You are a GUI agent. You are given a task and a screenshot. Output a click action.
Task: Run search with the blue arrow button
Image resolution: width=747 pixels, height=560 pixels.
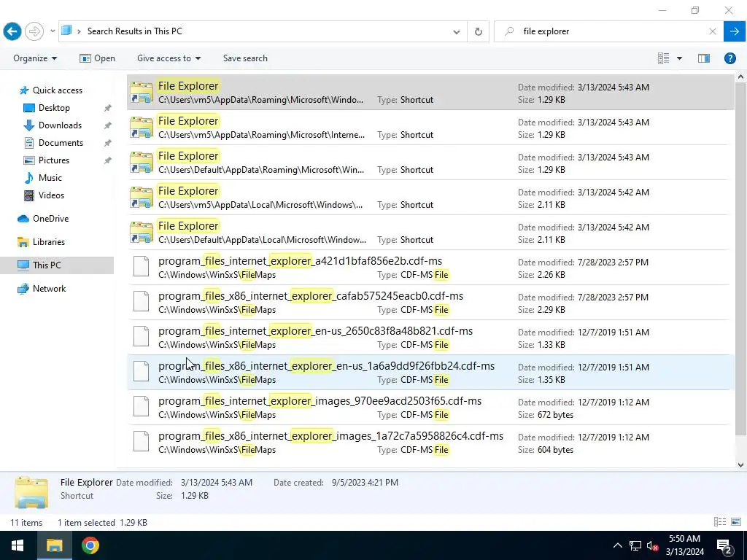tap(735, 31)
